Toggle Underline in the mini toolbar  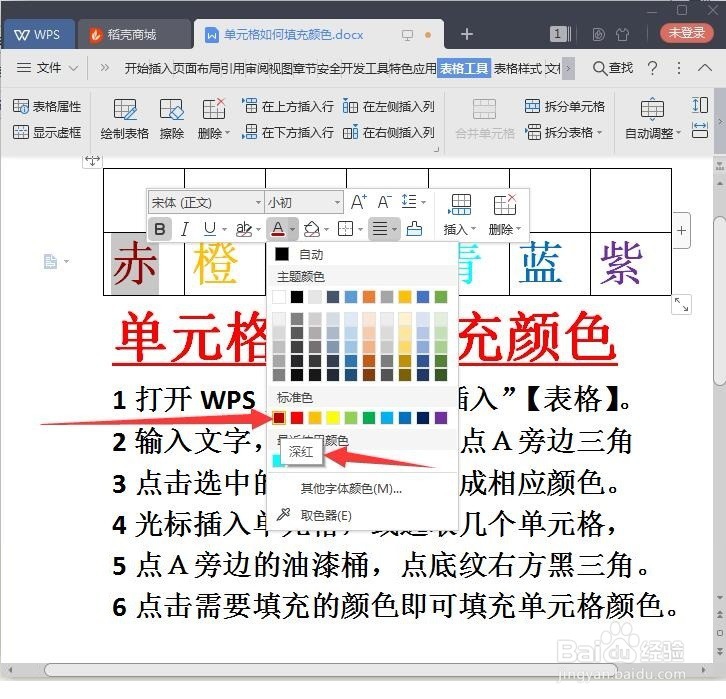210,229
